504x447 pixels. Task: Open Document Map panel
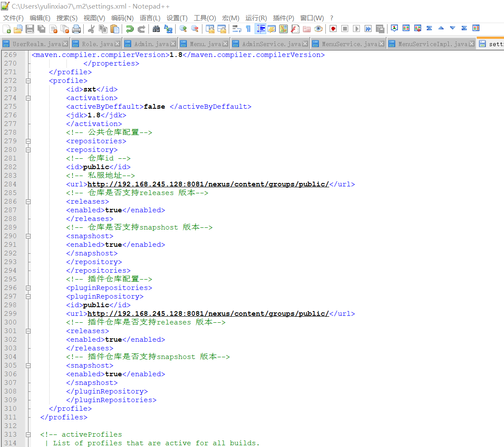pyautogui.click(x=283, y=29)
